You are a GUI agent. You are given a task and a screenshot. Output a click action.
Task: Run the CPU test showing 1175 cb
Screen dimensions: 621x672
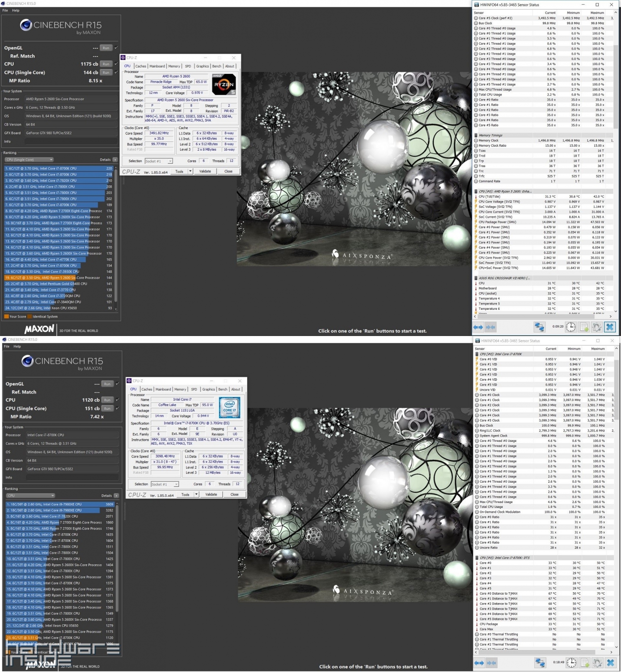(106, 64)
